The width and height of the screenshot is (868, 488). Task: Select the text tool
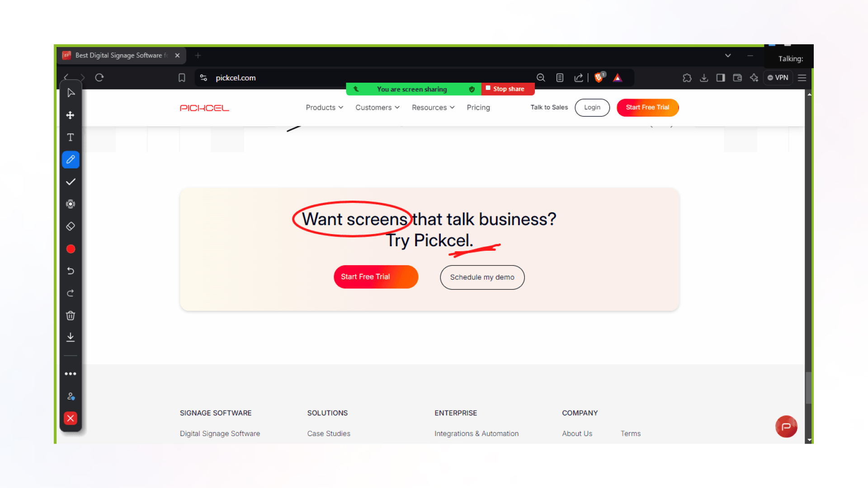71,137
